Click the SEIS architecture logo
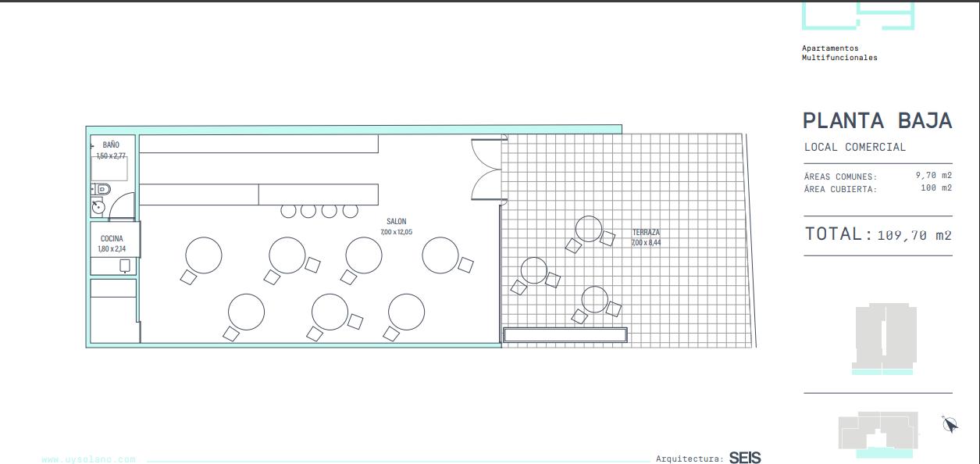This screenshot has height=464, width=980. coord(745,458)
